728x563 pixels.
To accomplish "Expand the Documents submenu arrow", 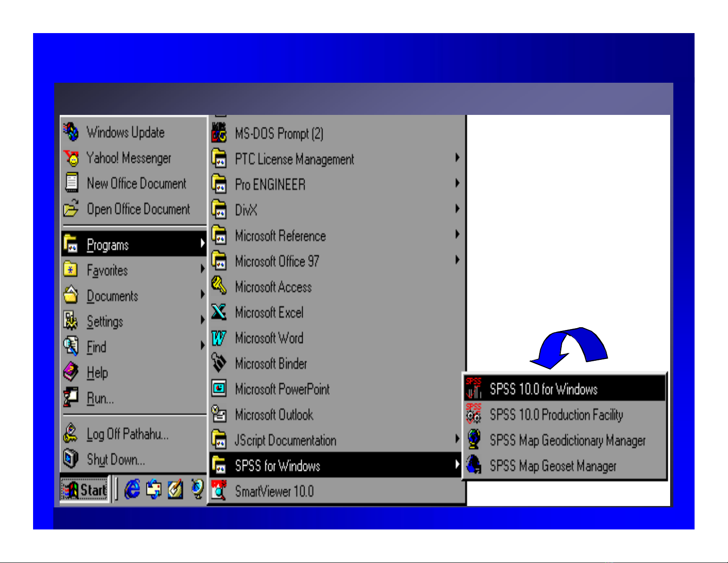I will [x=202, y=294].
